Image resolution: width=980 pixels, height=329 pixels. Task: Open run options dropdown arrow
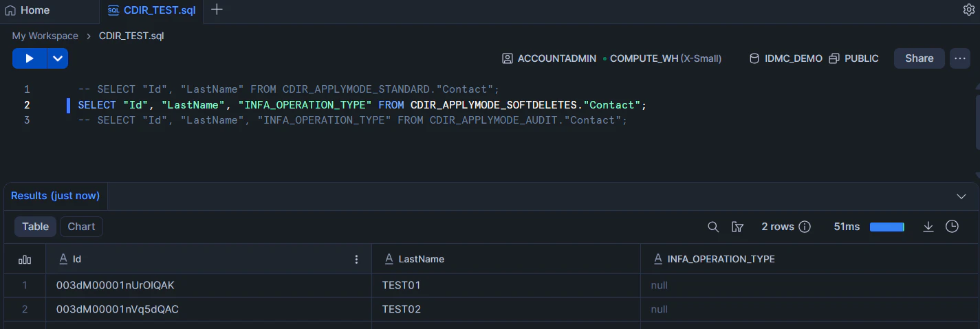(x=58, y=58)
